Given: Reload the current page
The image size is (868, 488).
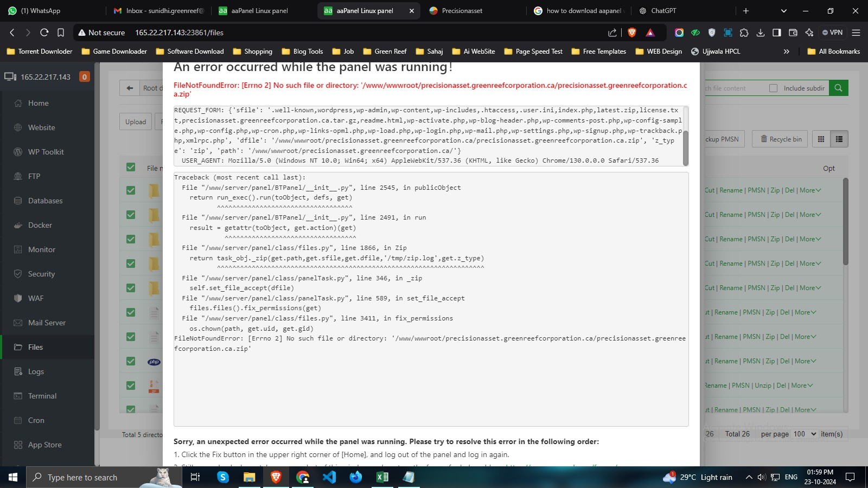Looking at the screenshot, I should (44, 33).
